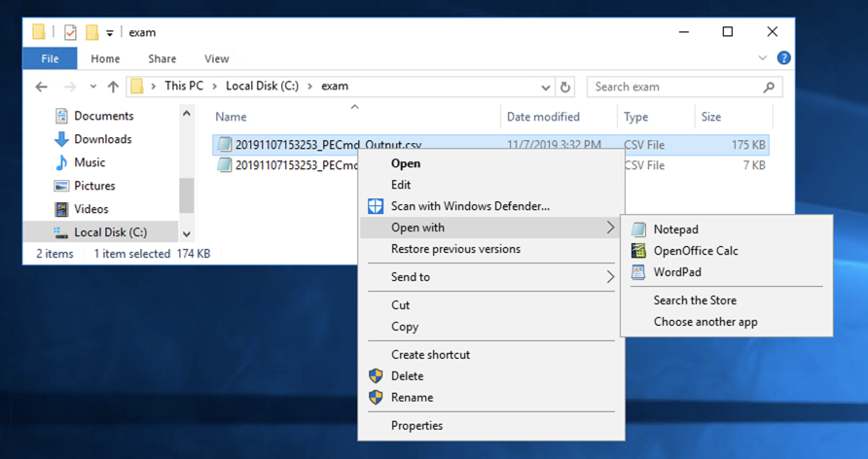Image resolution: width=868 pixels, height=459 pixels.
Task: Click the Windows Defender shield icon
Action: point(376,206)
